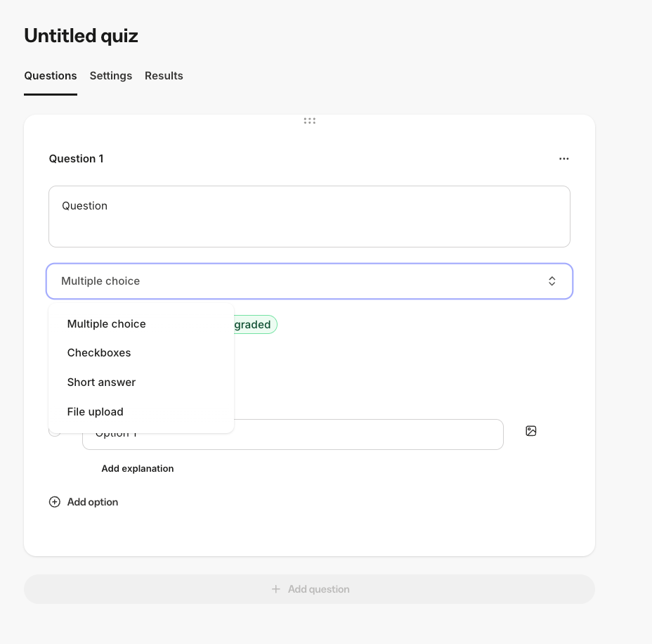Select the Questions tab
The height and width of the screenshot is (644, 652).
click(51, 76)
